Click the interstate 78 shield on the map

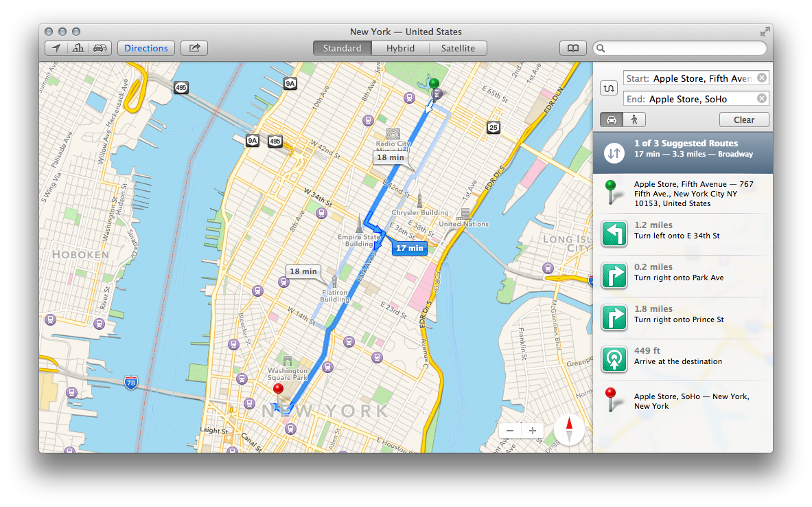131,383
